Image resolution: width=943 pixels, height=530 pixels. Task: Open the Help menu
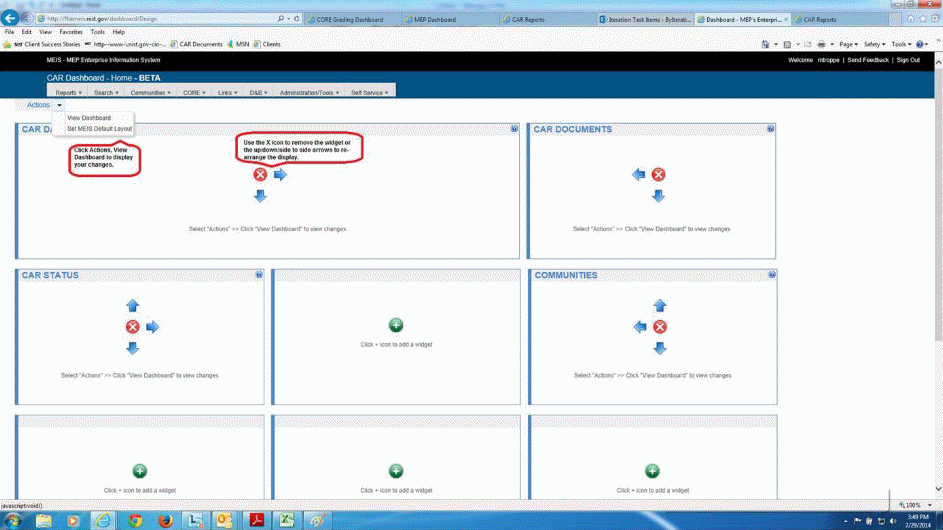pyautogui.click(x=118, y=32)
